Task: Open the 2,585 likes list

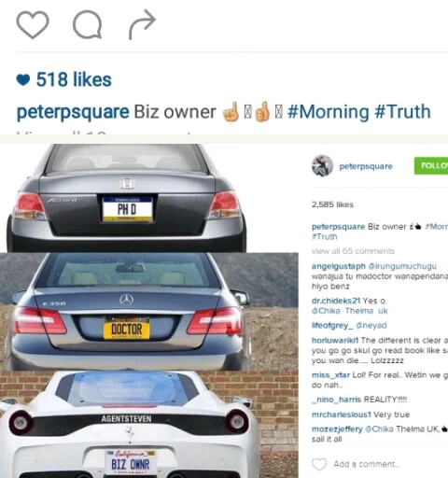Action: [332, 204]
